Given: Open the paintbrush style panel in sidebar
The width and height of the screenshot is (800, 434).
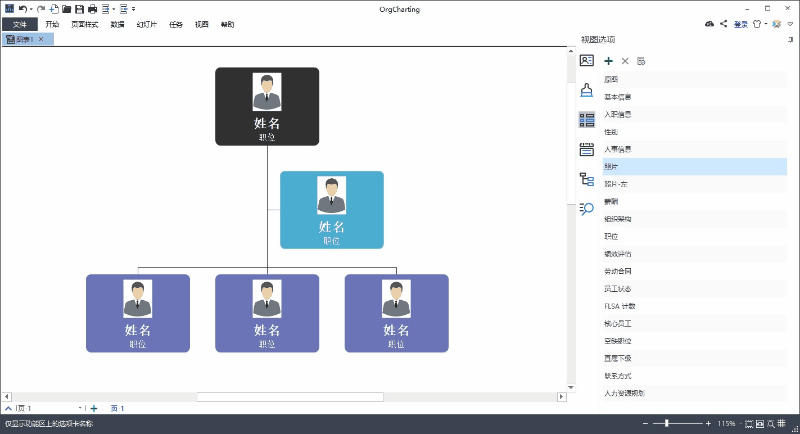Looking at the screenshot, I should point(587,90).
